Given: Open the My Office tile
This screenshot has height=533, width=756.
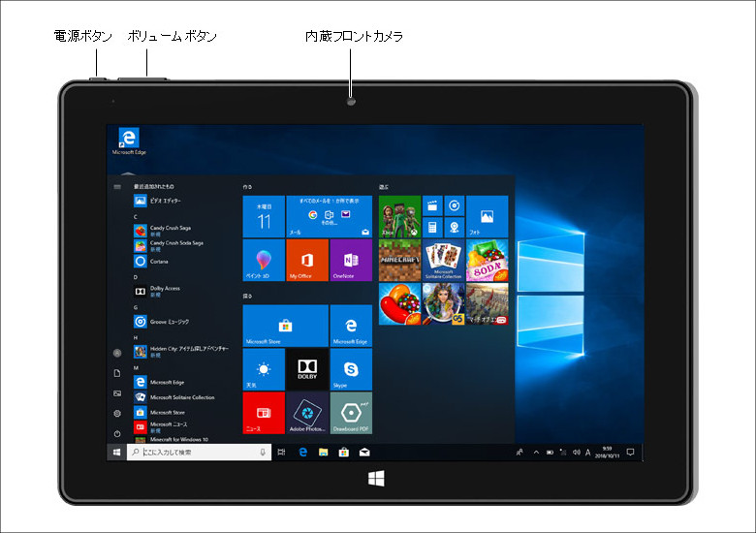Looking at the screenshot, I should tap(307, 261).
